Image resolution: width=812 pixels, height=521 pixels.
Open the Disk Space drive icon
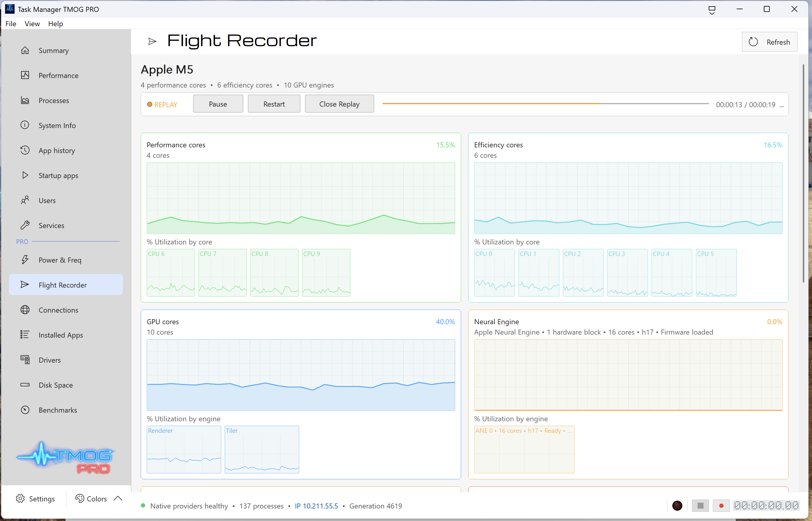[x=25, y=385]
